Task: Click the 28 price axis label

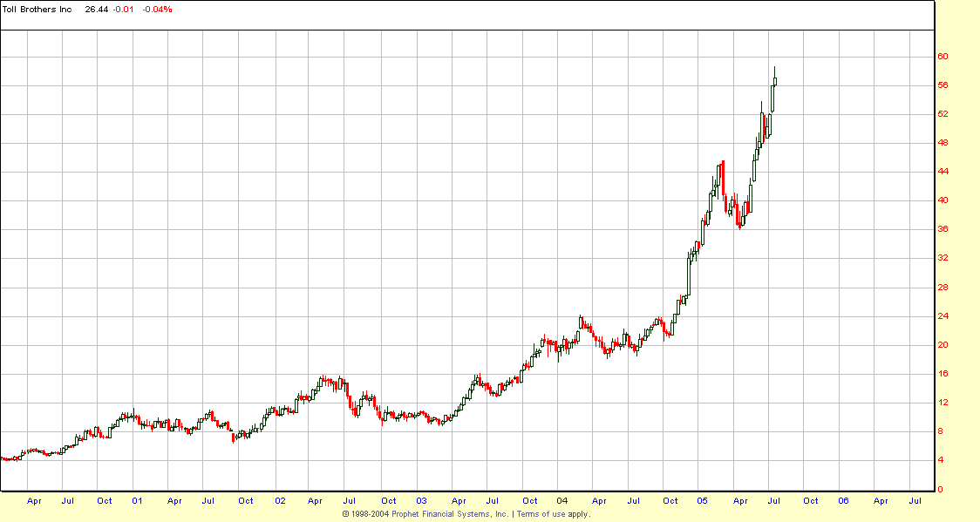Action: coord(943,288)
